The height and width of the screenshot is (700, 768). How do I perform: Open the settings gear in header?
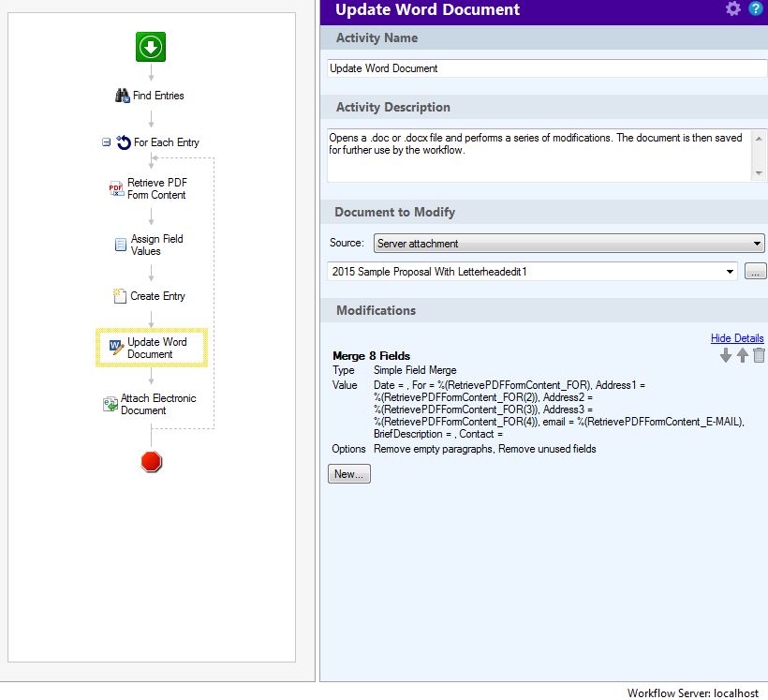coord(732,9)
